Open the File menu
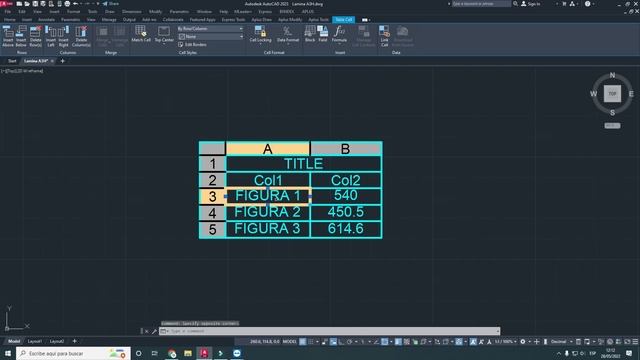Image resolution: width=640 pixels, height=360 pixels. click(8, 11)
